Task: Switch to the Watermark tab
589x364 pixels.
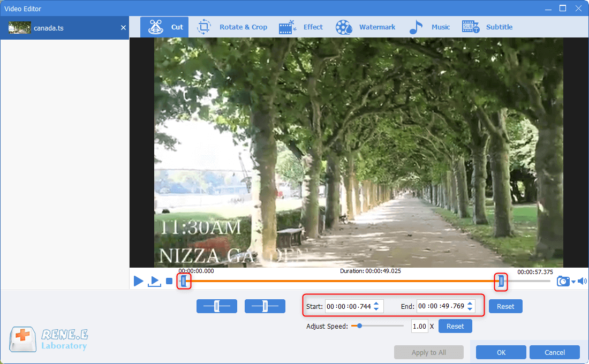Action: [x=365, y=27]
